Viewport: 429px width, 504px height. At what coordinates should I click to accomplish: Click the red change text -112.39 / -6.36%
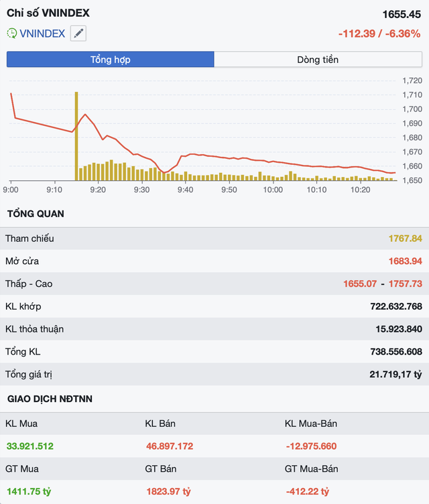[379, 34]
